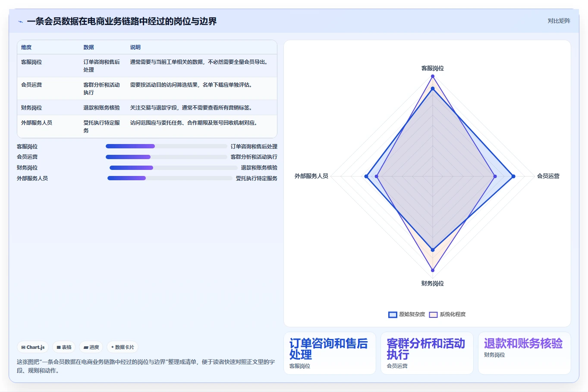This screenshot has height=392, width=588.
Task: Toggle the 原始复杂度 legend swatch
Action: pyautogui.click(x=393, y=314)
